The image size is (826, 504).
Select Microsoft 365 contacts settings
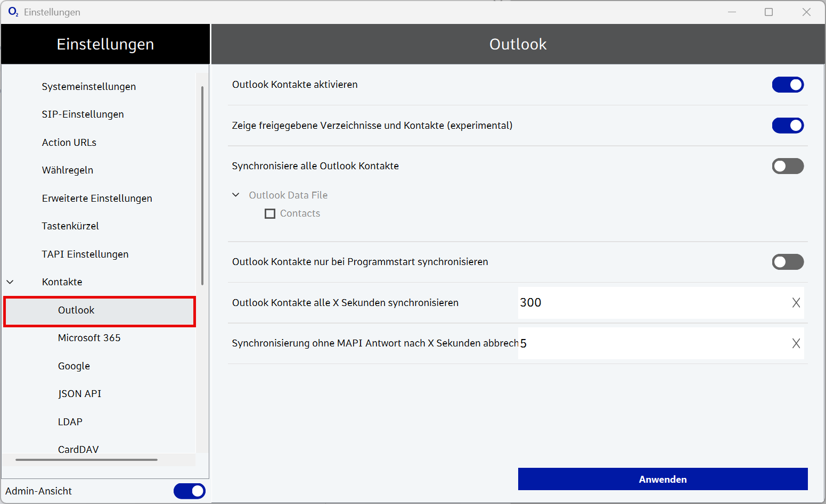89,338
